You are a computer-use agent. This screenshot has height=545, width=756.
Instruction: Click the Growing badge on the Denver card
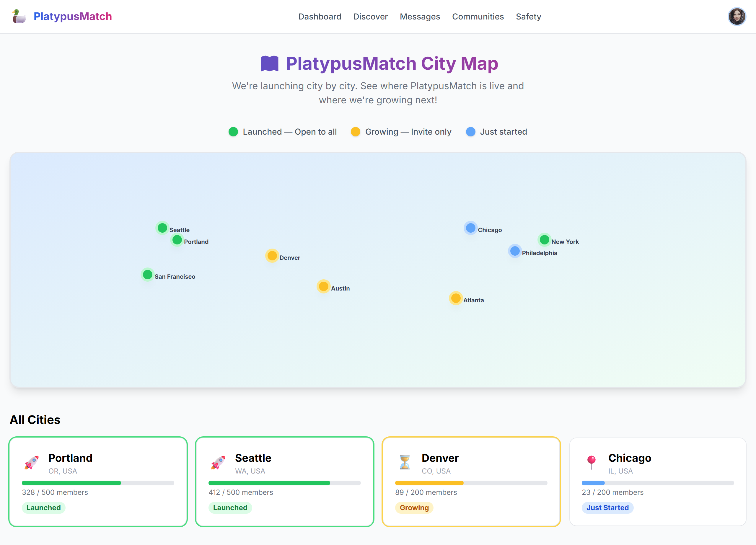click(414, 508)
